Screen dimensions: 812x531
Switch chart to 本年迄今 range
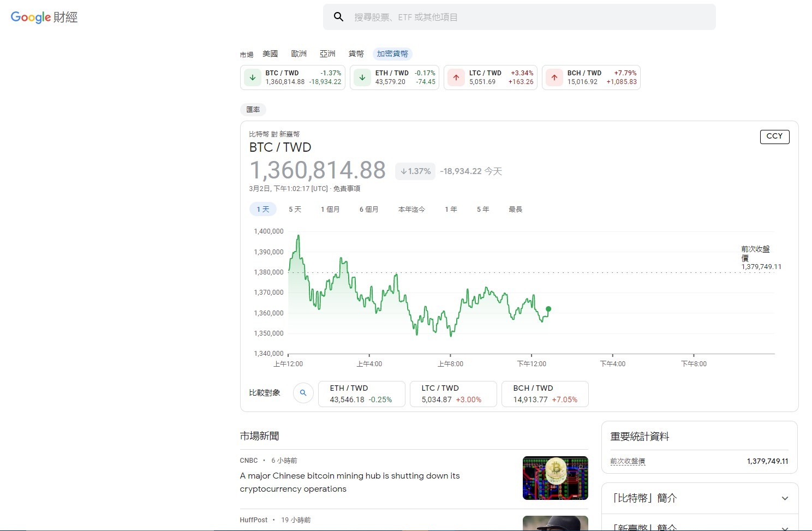pos(411,209)
